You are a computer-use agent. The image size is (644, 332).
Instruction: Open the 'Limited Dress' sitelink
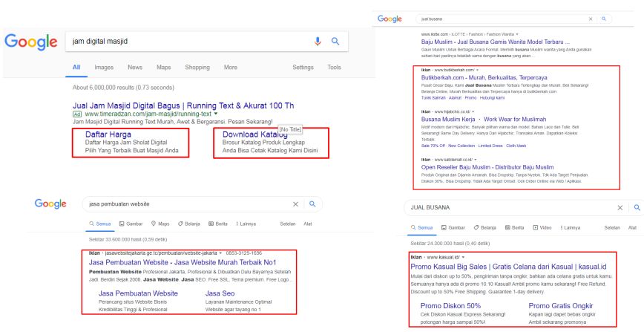pos(491,146)
